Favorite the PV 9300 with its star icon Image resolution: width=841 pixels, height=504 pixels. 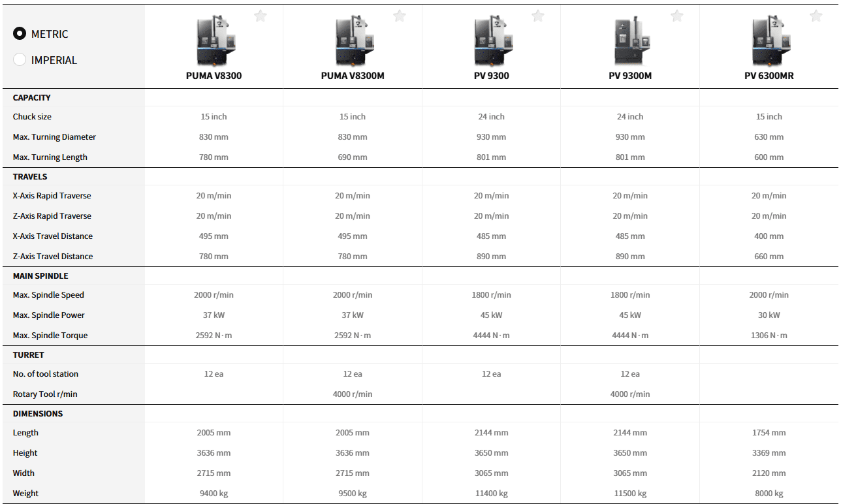point(538,16)
